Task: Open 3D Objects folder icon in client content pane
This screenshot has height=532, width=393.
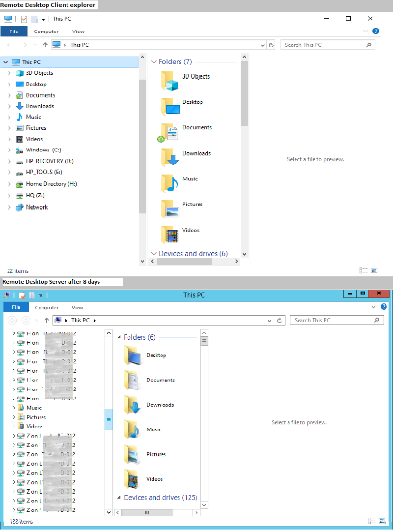Action: click(169, 81)
